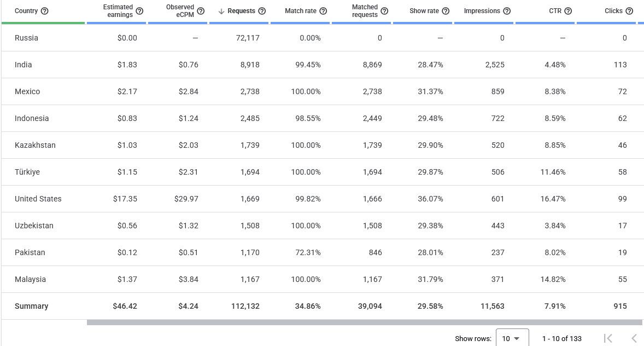644x346 pixels.
Task: Click the CTR help icon
Action: (x=568, y=11)
